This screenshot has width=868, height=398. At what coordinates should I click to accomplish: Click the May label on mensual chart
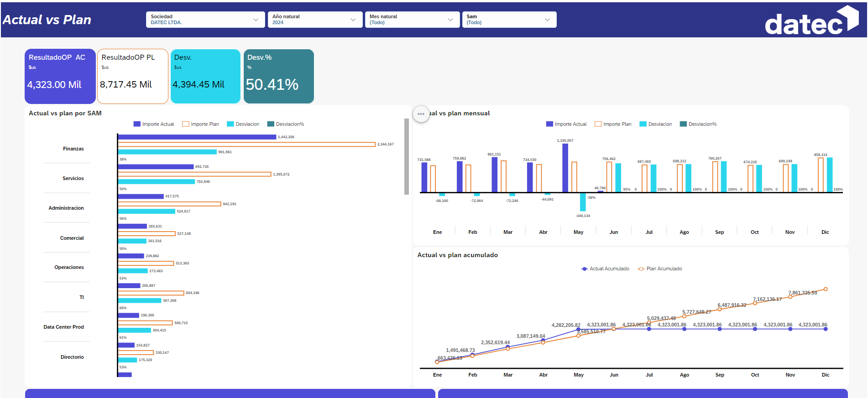pyautogui.click(x=579, y=232)
